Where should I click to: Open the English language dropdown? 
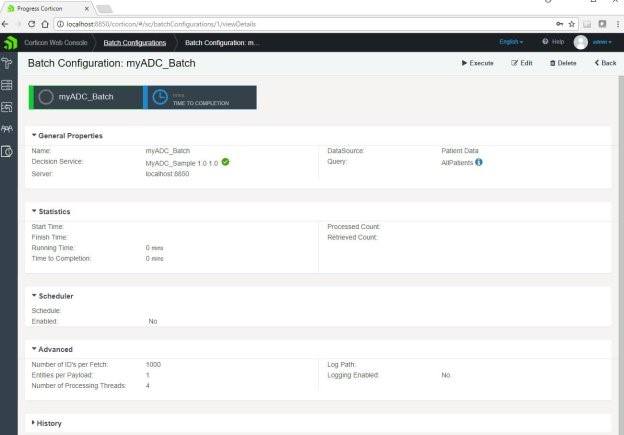(x=511, y=42)
